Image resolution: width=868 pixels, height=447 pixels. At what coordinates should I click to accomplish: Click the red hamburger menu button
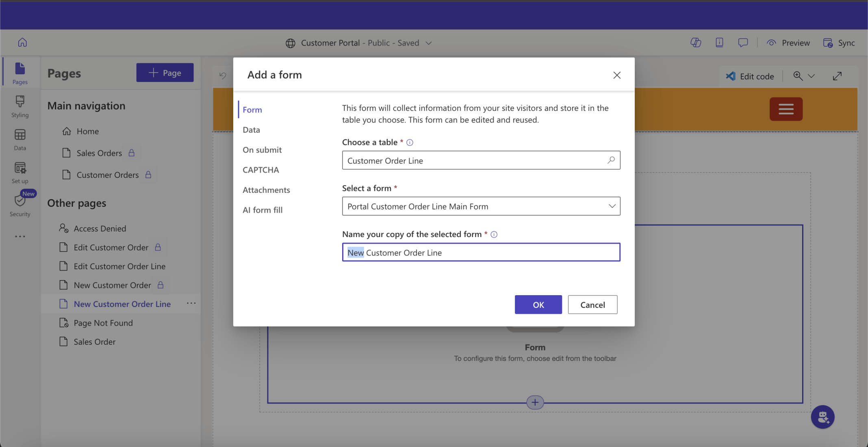pyautogui.click(x=786, y=109)
